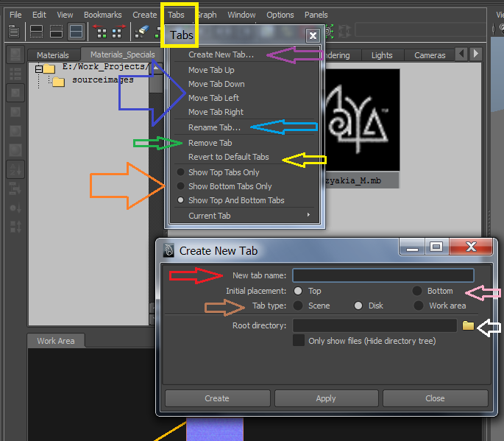Choose Work area as the tab type
Screen dimensions: 504x441
point(418,306)
